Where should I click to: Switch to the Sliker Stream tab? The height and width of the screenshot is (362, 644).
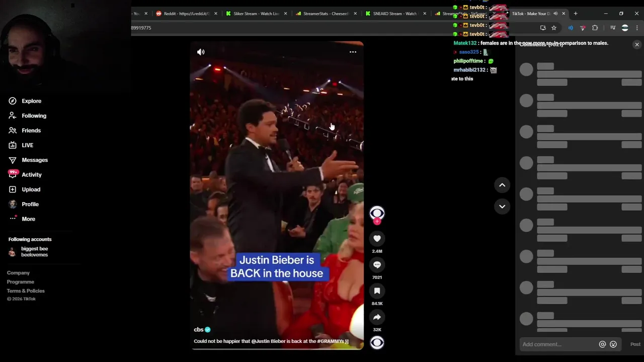pyautogui.click(x=256, y=14)
